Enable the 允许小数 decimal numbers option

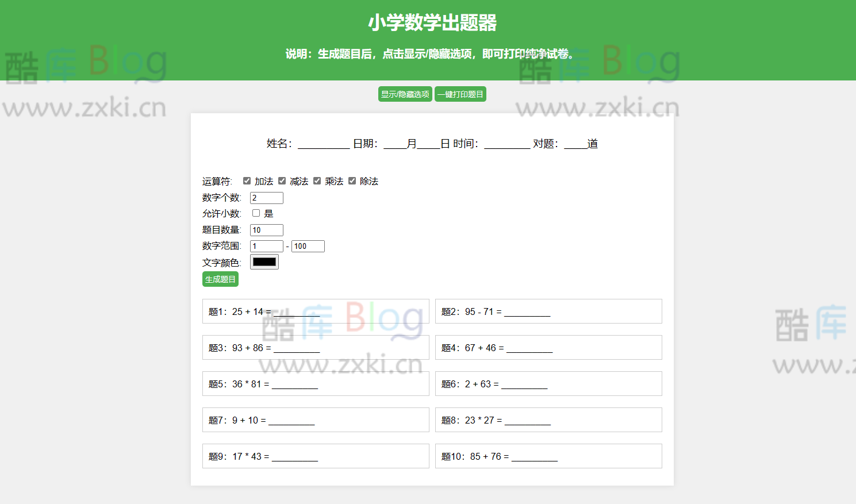click(256, 213)
